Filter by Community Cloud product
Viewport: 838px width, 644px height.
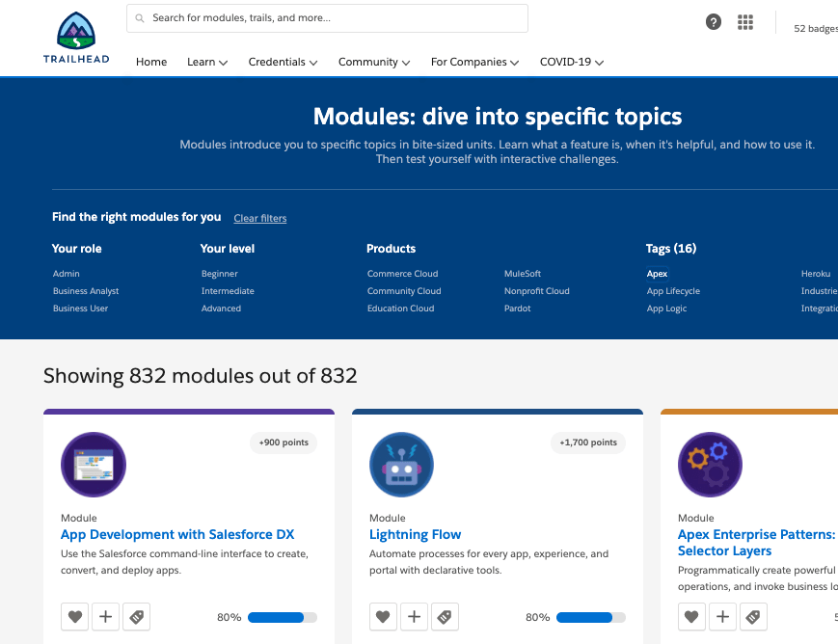404,291
